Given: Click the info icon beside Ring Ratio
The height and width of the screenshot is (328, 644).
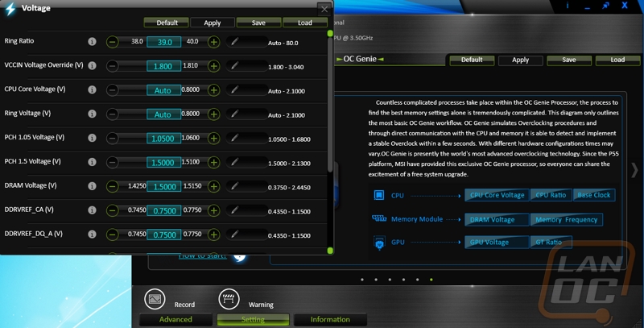Looking at the screenshot, I should [92, 41].
